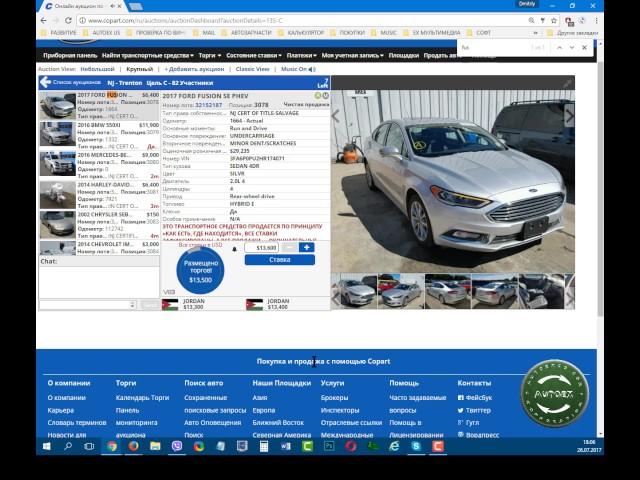Select 2016 Mercedes-Benz lot
640x480 pixels.
pos(99,165)
